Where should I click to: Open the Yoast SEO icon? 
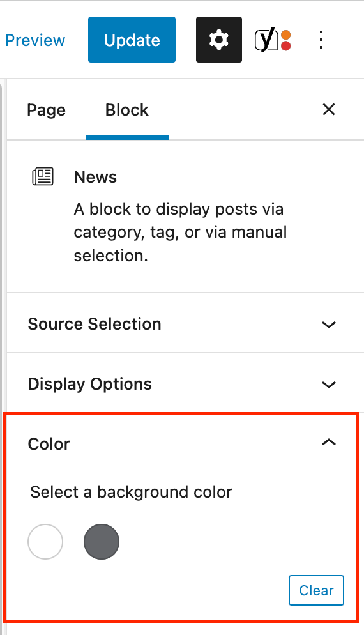point(273,40)
